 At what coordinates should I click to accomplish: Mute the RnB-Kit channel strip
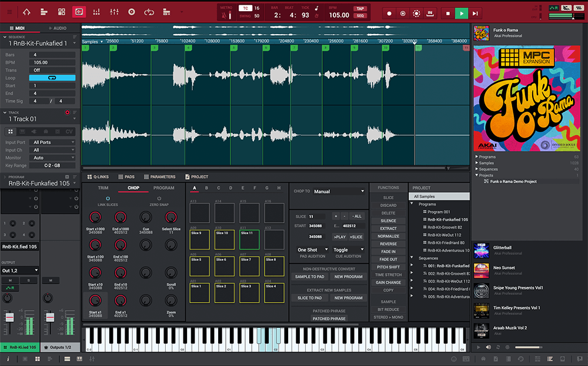pos(10,281)
